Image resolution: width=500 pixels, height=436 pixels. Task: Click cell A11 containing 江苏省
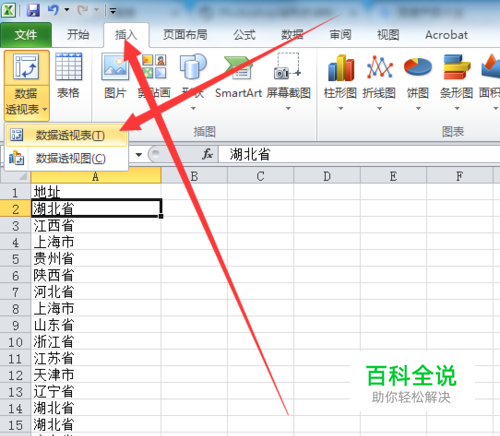pyautogui.click(x=96, y=358)
